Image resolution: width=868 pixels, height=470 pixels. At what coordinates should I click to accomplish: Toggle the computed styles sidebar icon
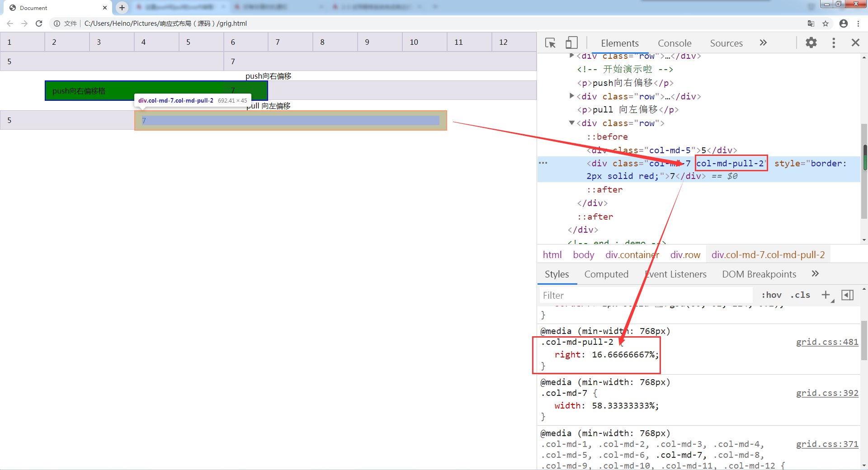coord(847,295)
